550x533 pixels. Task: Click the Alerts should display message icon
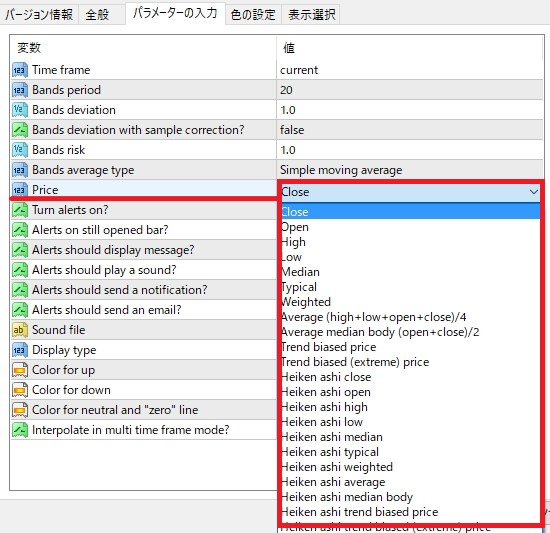20,250
